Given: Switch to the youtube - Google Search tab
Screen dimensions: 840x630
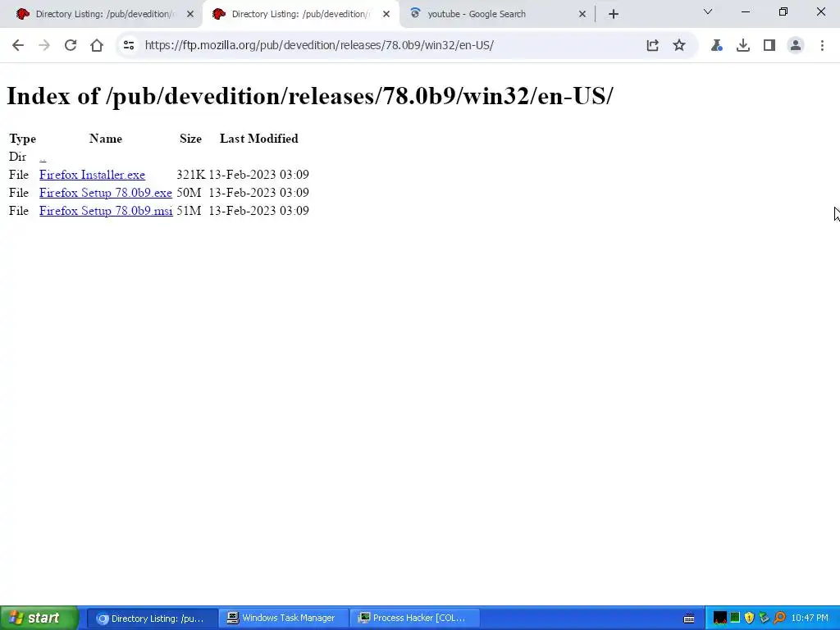Looking at the screenshot, I should 477,15.
